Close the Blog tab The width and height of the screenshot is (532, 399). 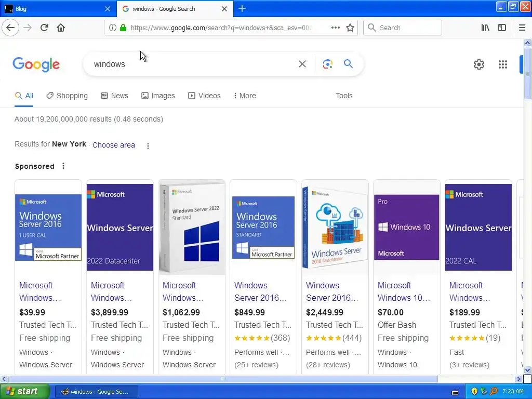click(x=107, y=9)
